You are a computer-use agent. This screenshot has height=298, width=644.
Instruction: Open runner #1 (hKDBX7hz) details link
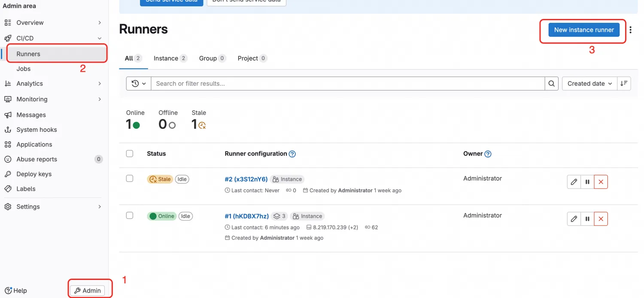[246, 216]
